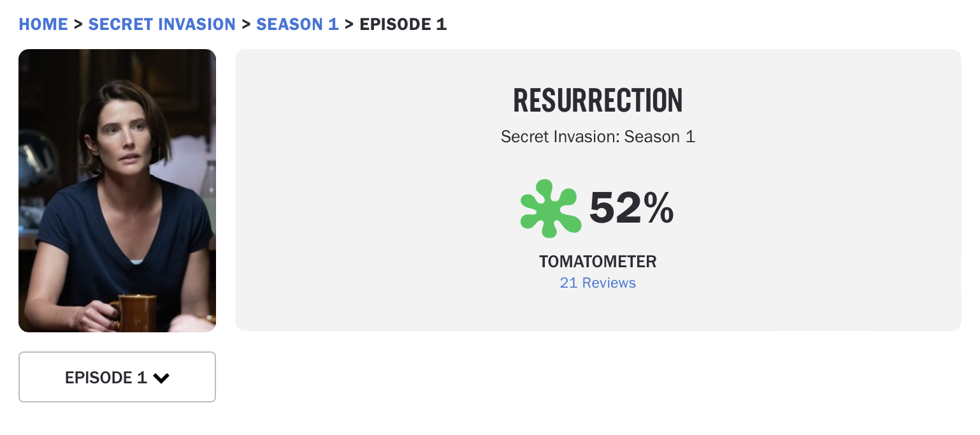Click the 52 score number
Screen dimensions: 980x435
(614, 208)
